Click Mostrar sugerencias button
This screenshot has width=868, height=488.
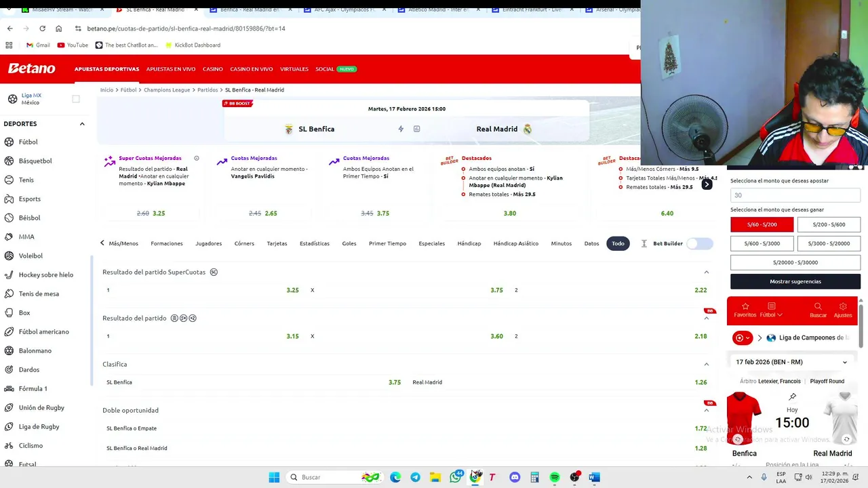[795, 281]
